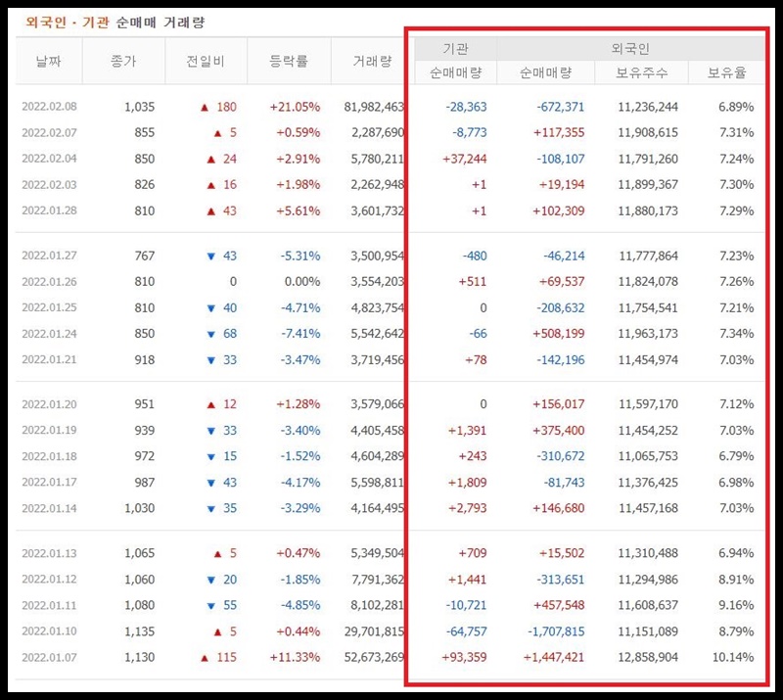
Task: Click the 81,982,463 volume value
Action: [374, 107]
